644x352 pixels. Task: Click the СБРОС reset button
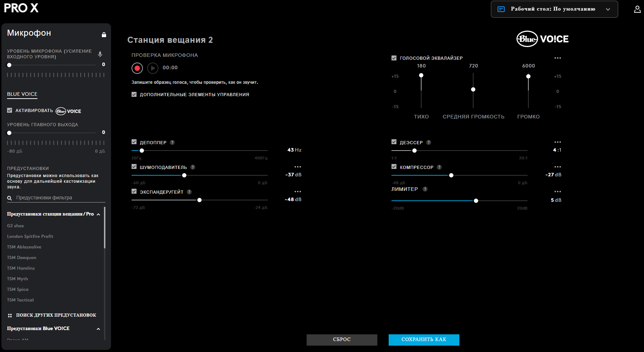point(342,340)
